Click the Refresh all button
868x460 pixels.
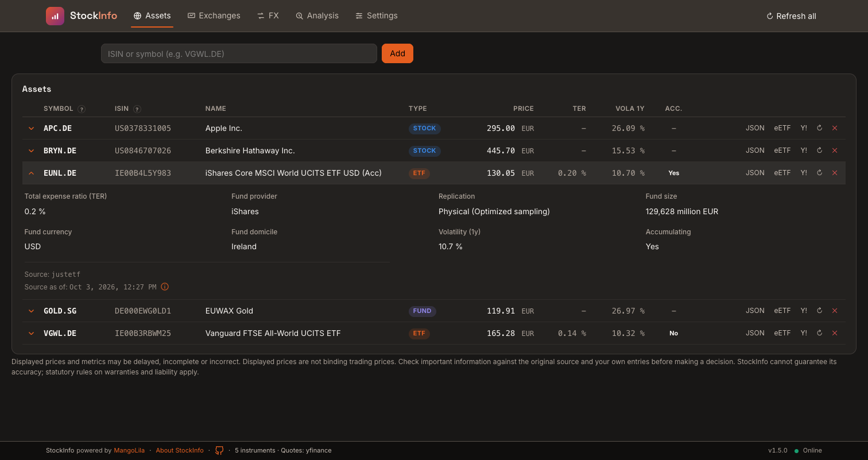pyautogui.click(x=791, y=16)
